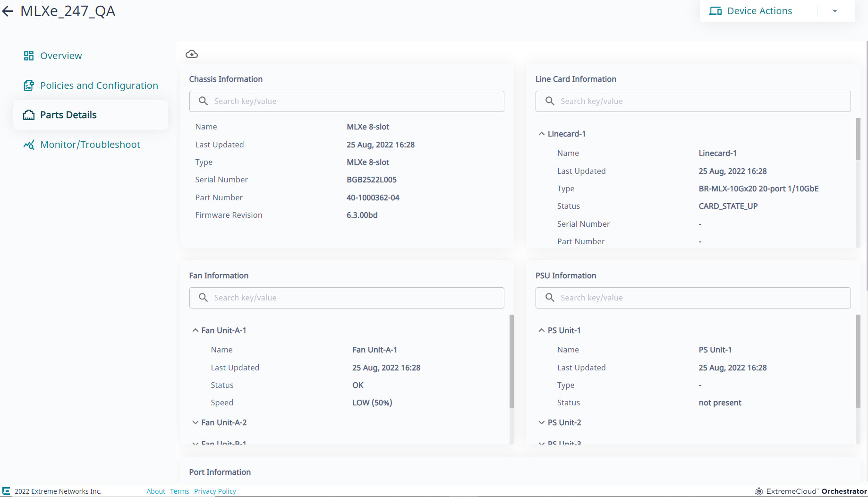The width and height of the screenshot is (868, 497).
Task: Click the Fan Information scrollbar
Action: tap(511, 361)
